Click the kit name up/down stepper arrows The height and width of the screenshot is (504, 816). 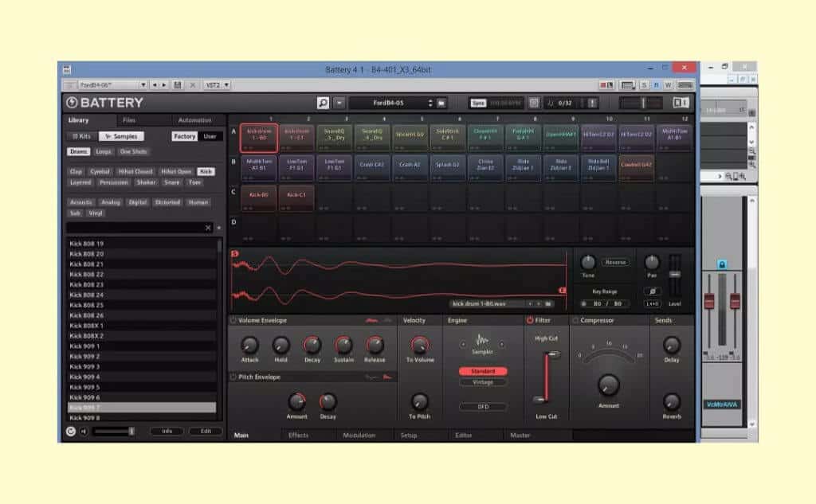click(x=430, y=103)
